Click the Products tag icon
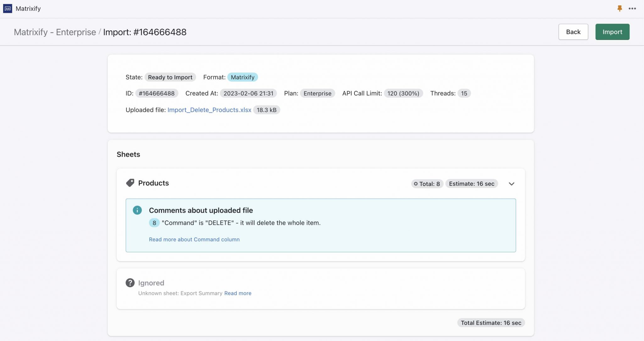 coord(130,183)
